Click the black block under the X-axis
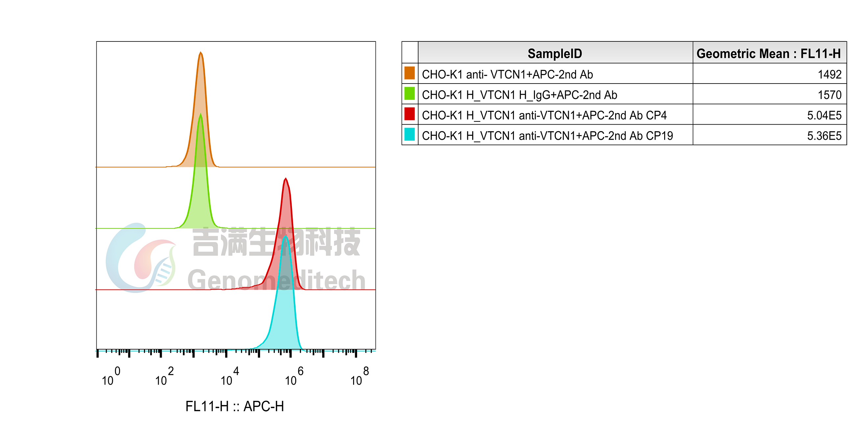The image size is (868, 434). 229,398
